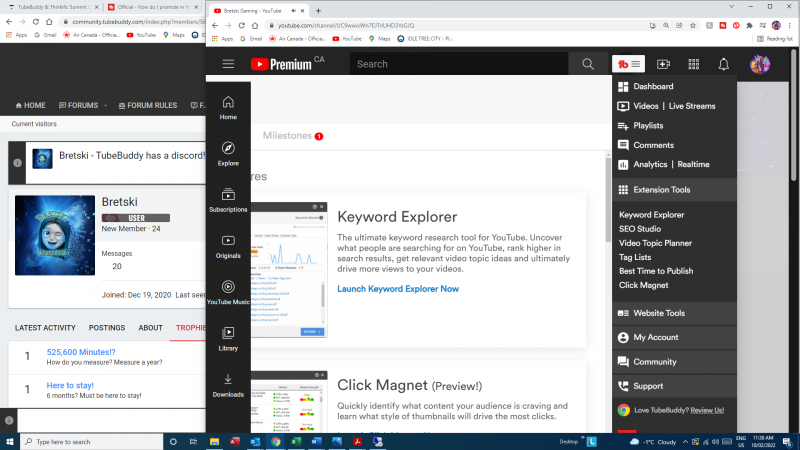Screen dimensions: 800x450
Task: Go to Explore in YouTube sidebar
Action: (x=228, y=153)
